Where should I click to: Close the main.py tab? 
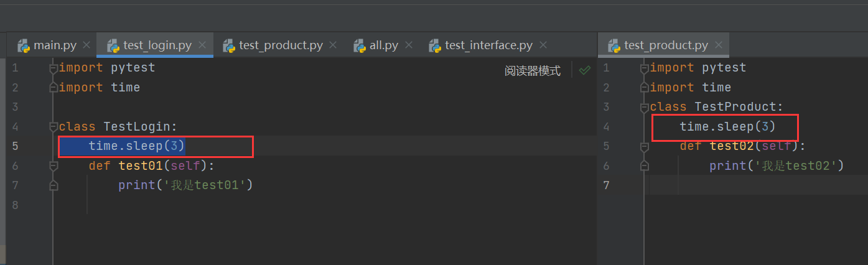point(86,45)
